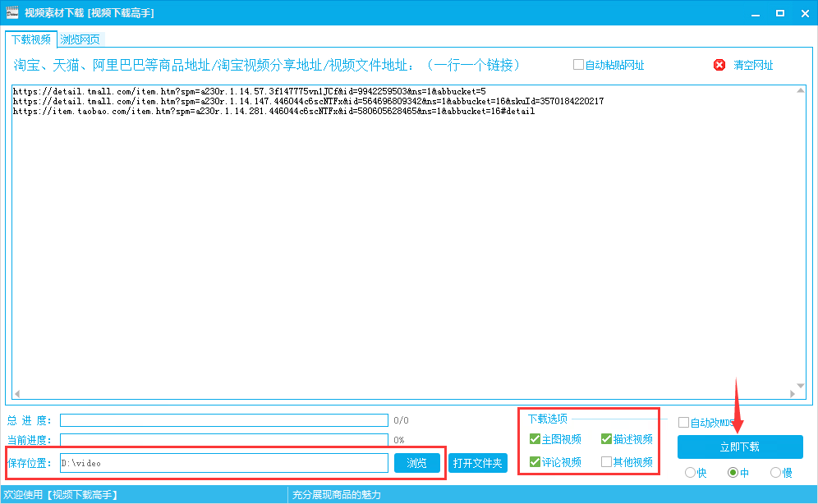Click the 打开文件夹 button
Viewport: 818px width, 504px height.
(478, 463)
